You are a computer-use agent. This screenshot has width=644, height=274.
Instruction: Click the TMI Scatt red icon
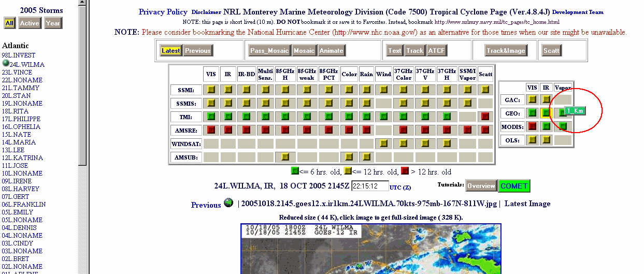[x=485, y=116]
